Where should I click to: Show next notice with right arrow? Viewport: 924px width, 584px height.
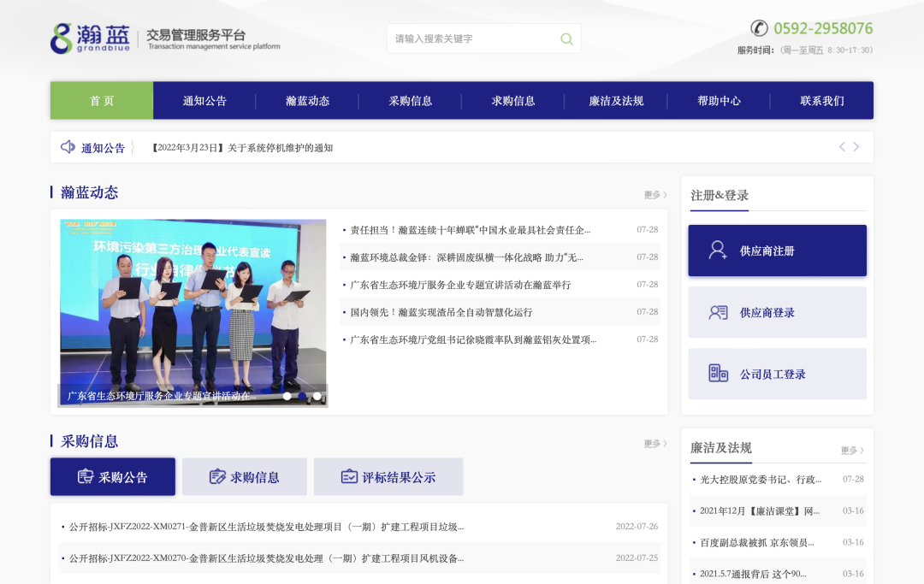pyautogui.click(x=856, y=147)
